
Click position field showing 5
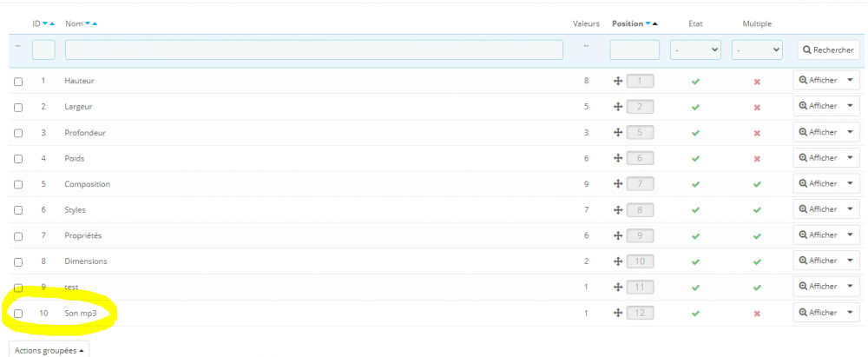click(640, 133)
